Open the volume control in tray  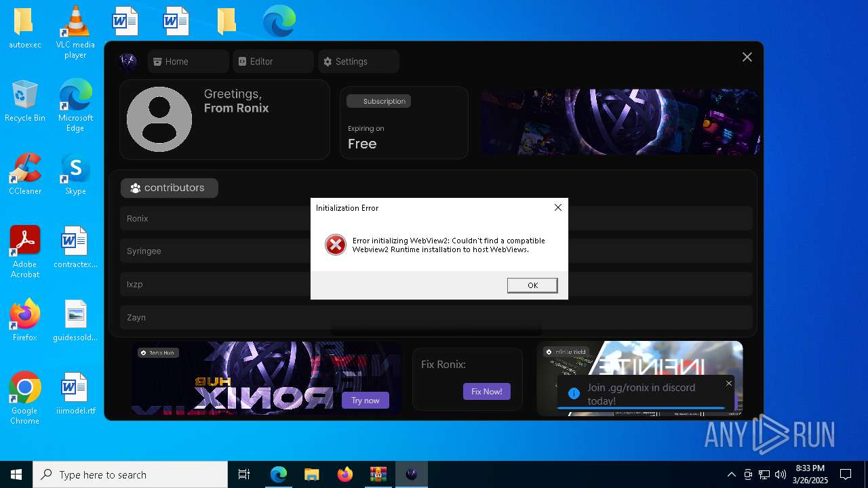click(781, 474)
